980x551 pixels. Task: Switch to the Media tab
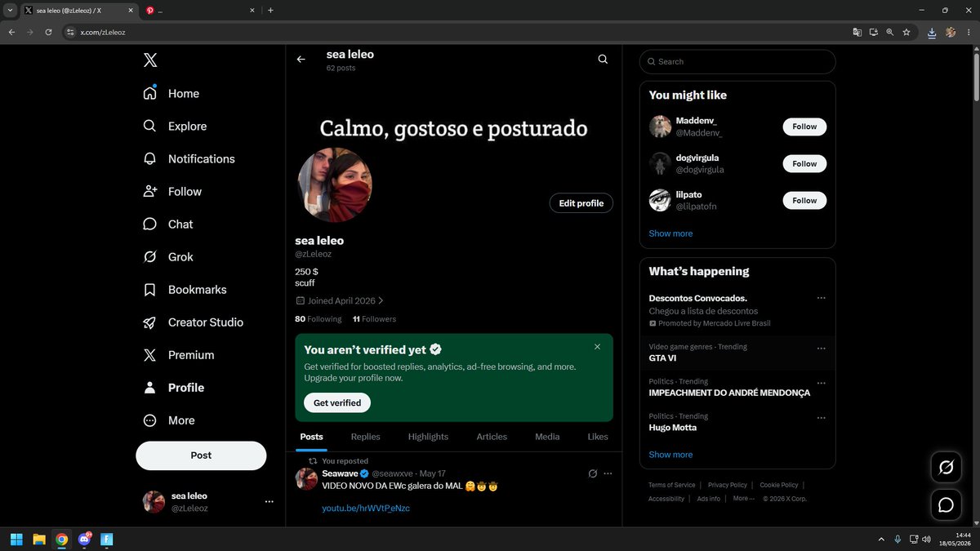547,437
